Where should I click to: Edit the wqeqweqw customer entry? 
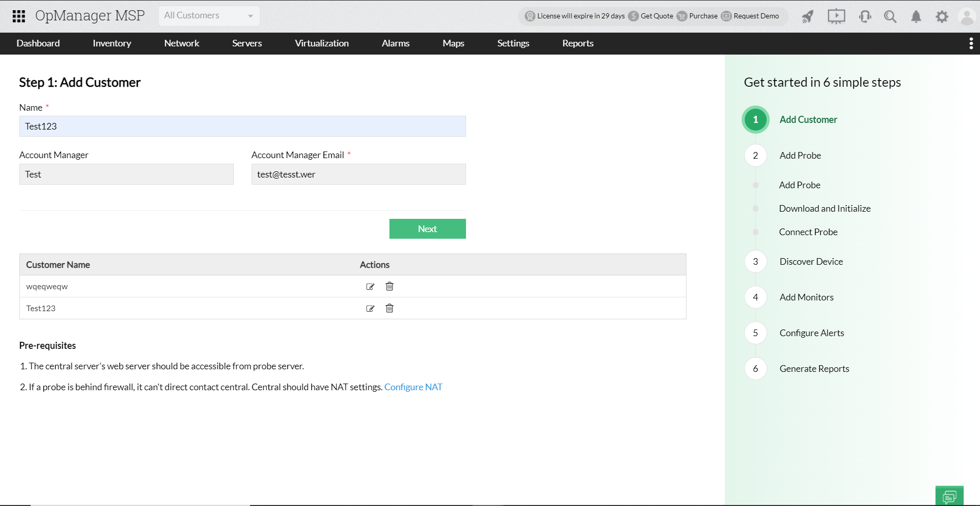coord(371,286)
